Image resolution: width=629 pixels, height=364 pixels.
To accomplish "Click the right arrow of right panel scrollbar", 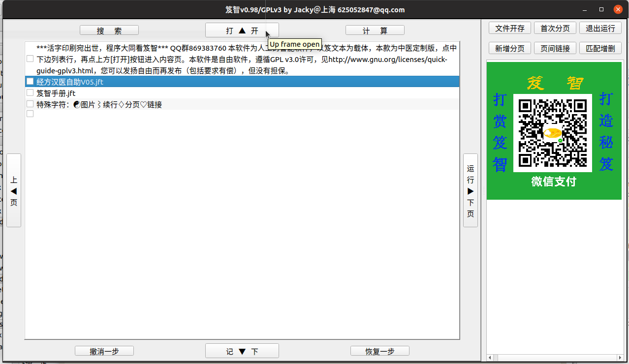I will pyautogui.click(x=619, y=358).
